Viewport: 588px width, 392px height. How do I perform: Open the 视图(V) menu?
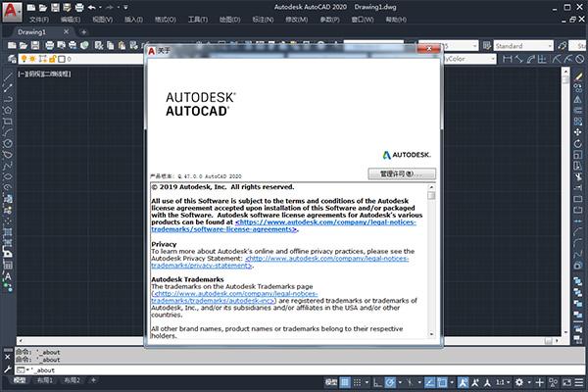click(102, 20)
